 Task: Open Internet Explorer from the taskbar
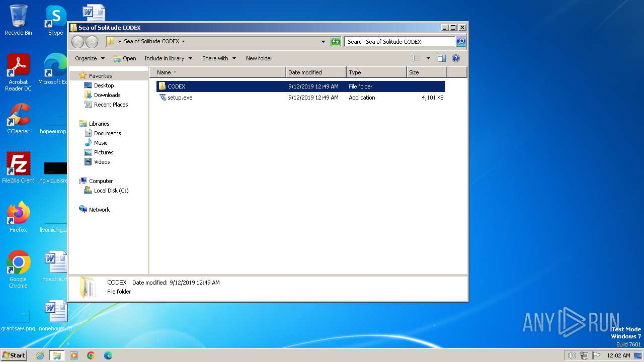coord(40,355)
